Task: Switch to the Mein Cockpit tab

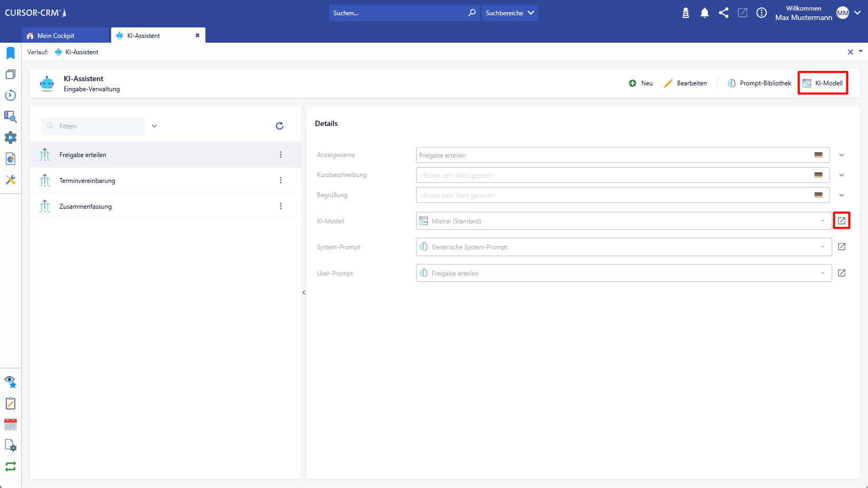Action: tap(65, 36)
